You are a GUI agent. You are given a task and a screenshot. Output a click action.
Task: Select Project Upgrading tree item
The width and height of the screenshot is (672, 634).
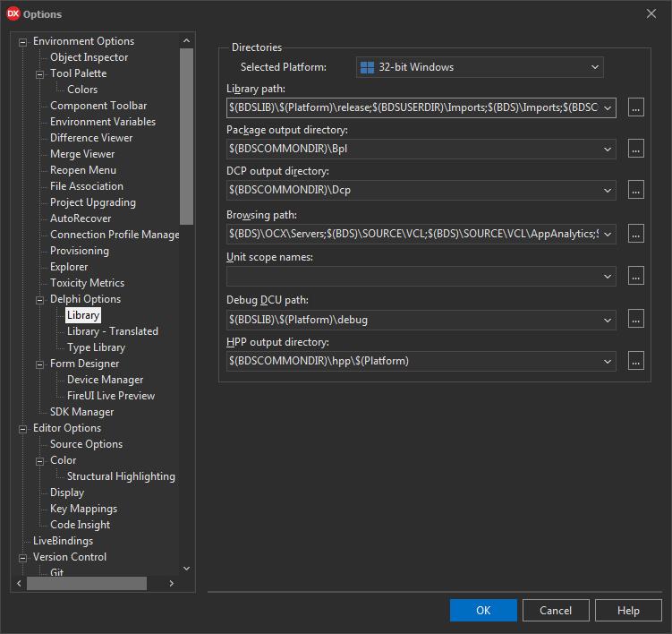click(x=92, y=202)
